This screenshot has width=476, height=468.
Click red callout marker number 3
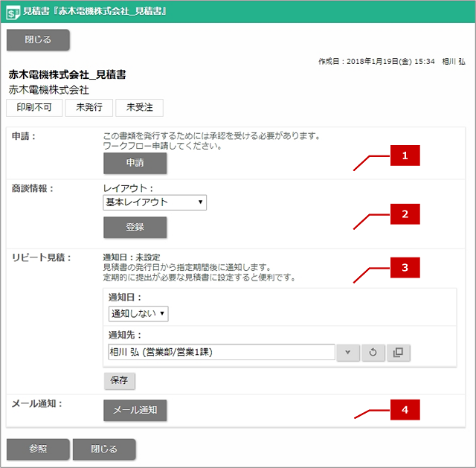click(405, 268)
